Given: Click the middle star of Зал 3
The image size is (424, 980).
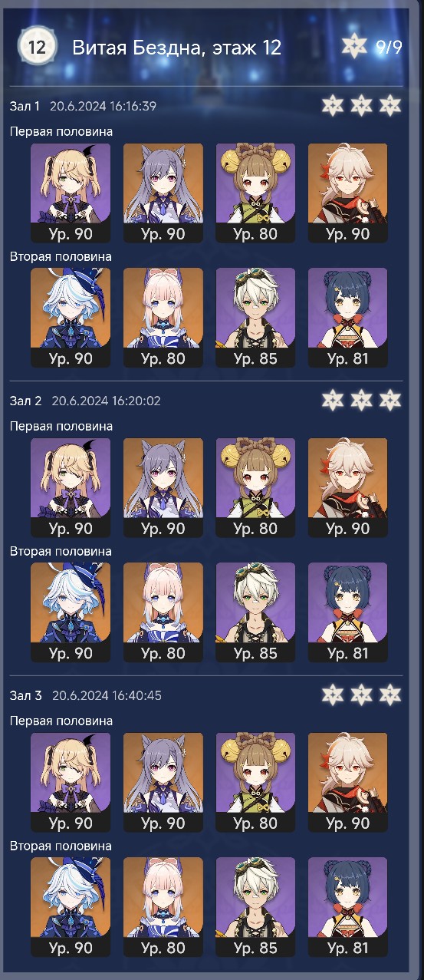Looking at the screenshot, I should click(x=361, y=695).
